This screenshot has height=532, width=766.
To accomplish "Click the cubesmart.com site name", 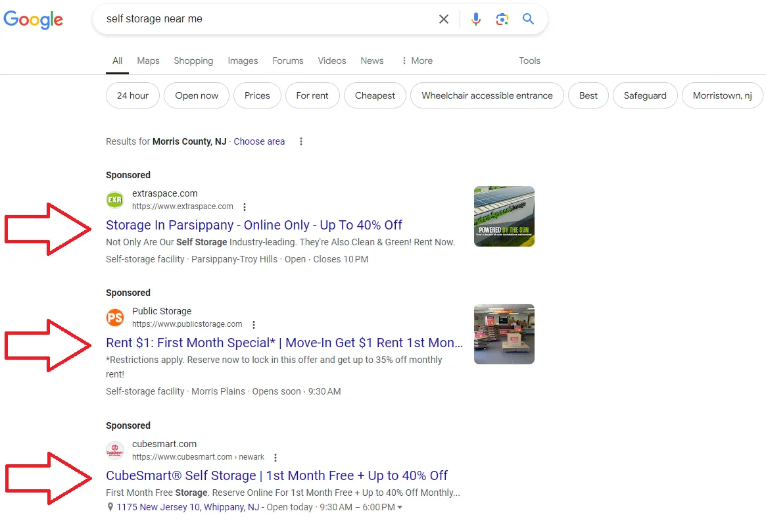I will tap(164, 444).
